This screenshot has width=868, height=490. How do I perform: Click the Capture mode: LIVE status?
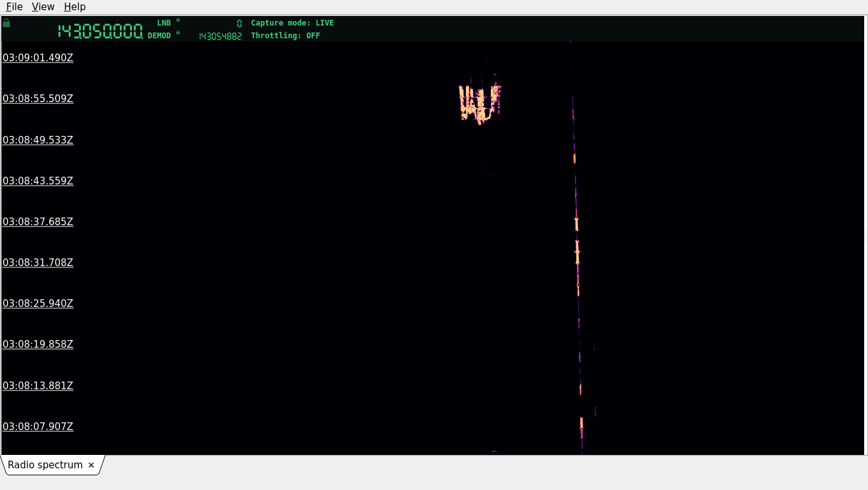pos(292,23)
